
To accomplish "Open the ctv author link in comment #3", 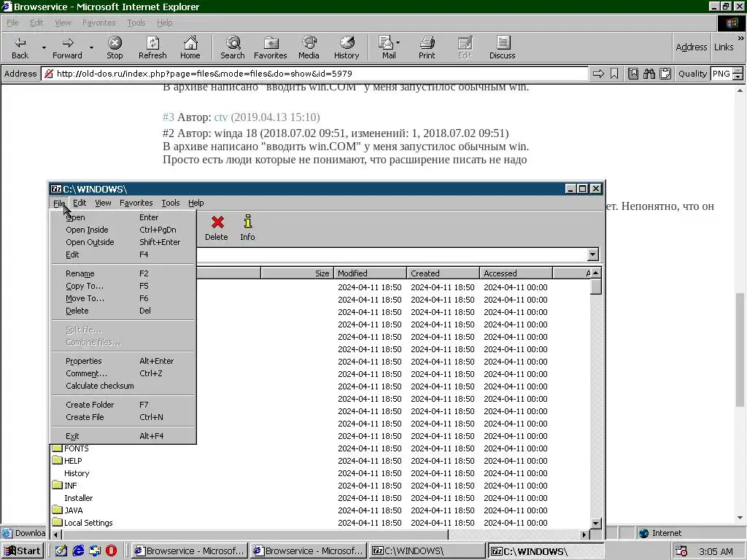I will pyautogui.click(x=220, y=117).
